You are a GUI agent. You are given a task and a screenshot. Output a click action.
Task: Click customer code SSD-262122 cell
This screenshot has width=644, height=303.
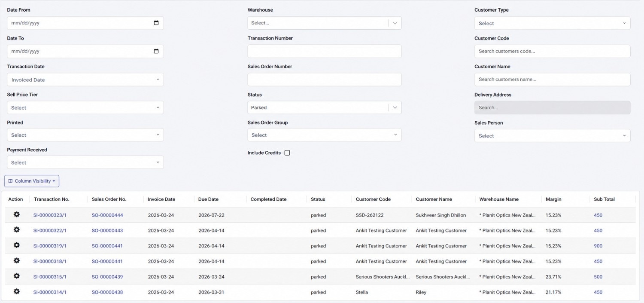tap(370, 215)
